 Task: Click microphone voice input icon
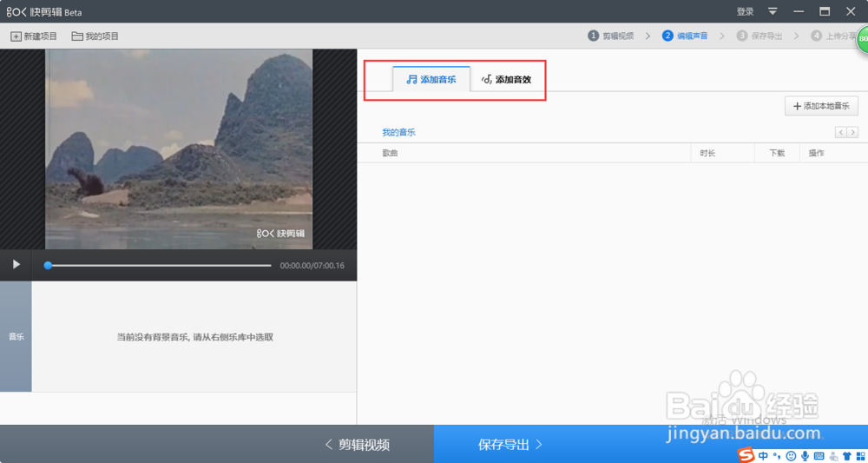point(805,456)
